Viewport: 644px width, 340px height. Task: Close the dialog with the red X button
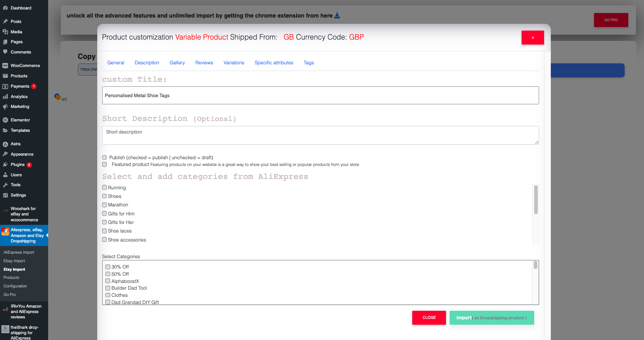click(533, 37)
